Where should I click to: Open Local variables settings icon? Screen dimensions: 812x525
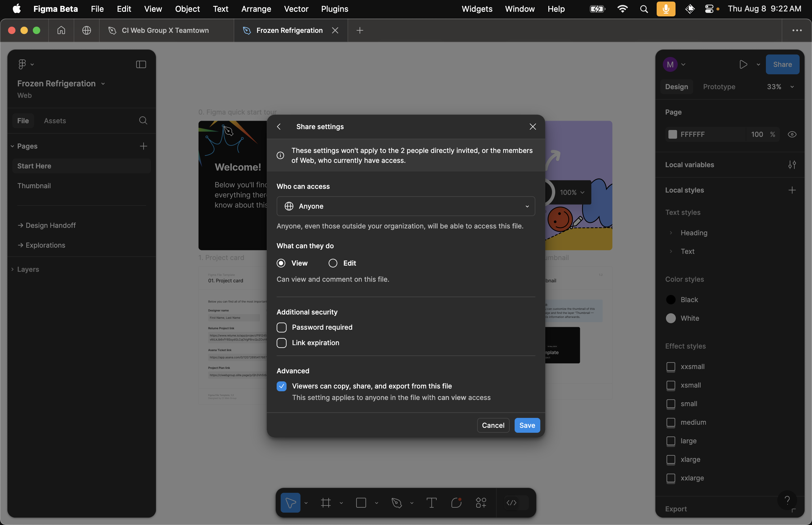tap(792, 165)
